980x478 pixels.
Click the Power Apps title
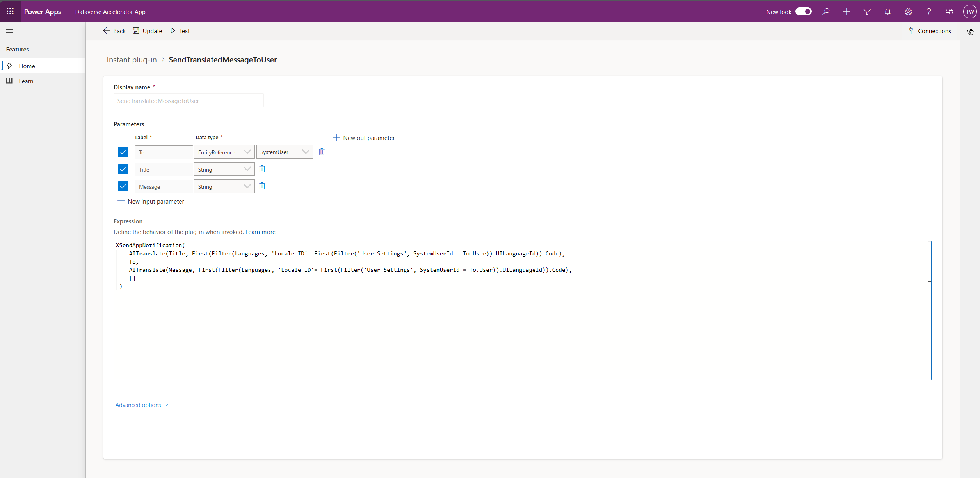(43, 12)
